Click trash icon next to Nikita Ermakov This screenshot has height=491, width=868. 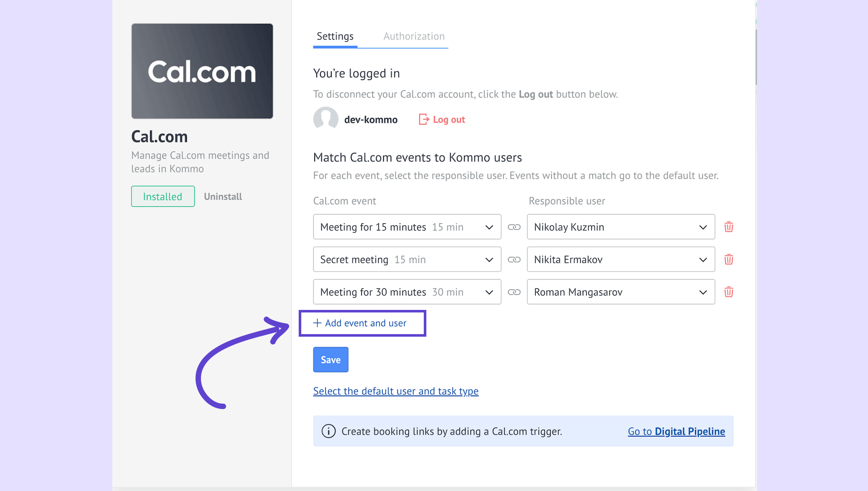(728, 259)
